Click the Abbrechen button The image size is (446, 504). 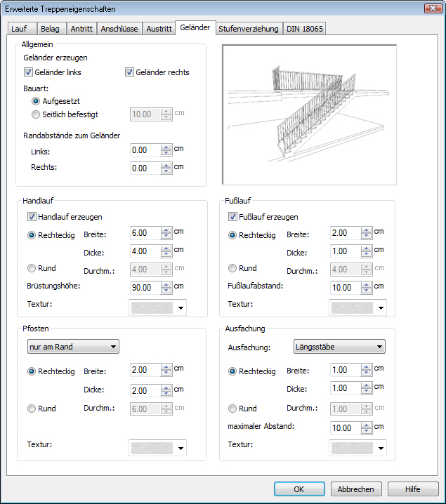coord(356,489)
